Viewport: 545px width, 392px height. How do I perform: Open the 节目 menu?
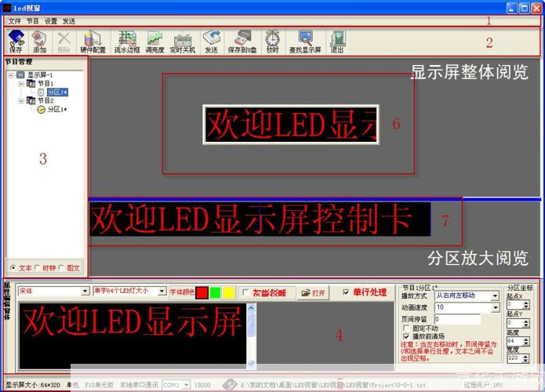[x=33, y=21]
